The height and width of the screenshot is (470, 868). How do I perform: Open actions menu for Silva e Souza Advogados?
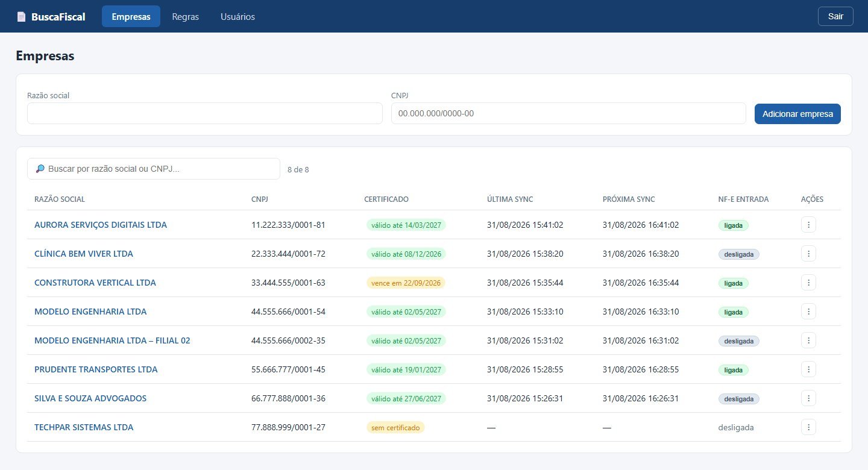pos(808,398)
